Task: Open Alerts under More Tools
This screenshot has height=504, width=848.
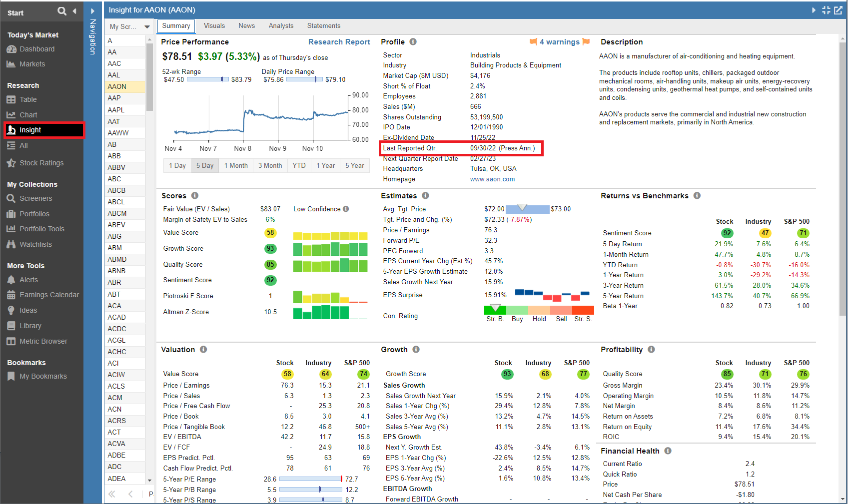Action: [x=22, y=280]
